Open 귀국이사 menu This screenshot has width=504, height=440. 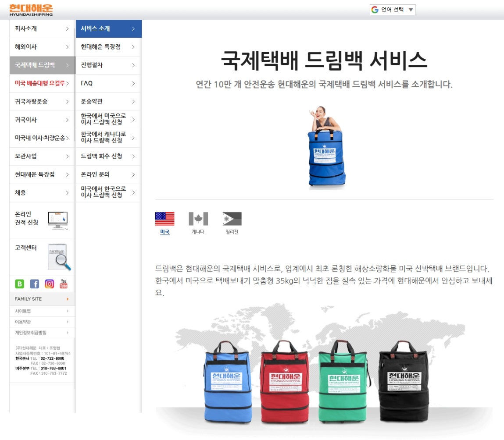tap(42, 120)
